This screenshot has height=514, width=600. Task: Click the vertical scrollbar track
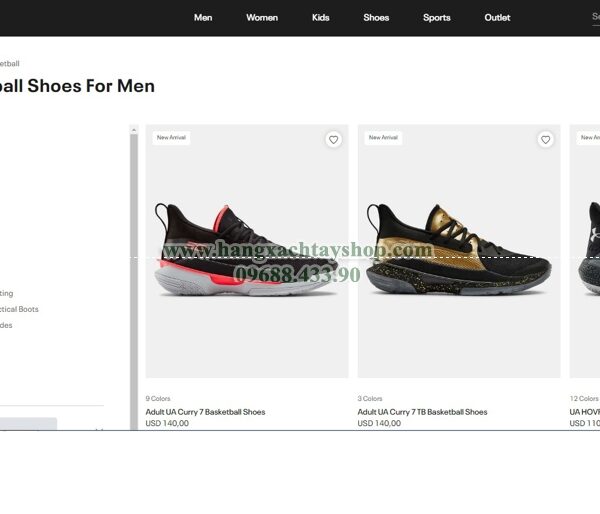point(134,282)
